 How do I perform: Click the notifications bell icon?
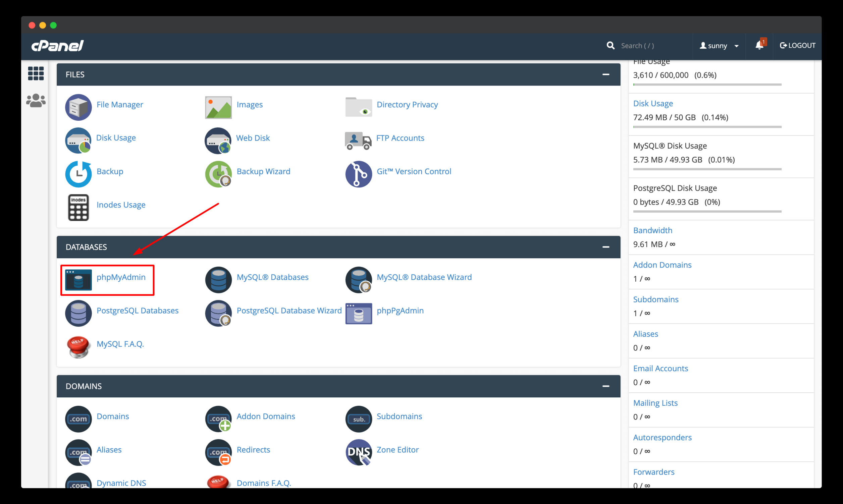(x=759, y=46)
